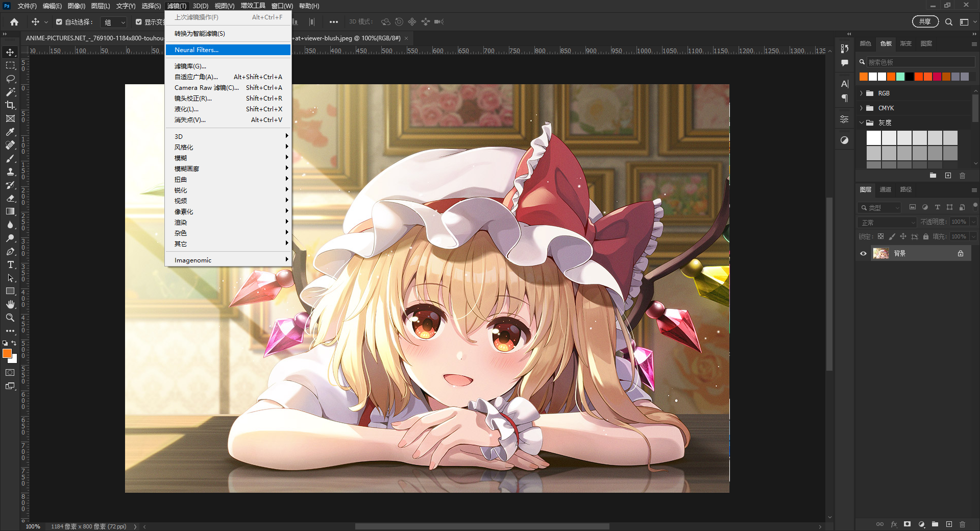Select the Eyedropper tool

click(x=10, y=132)
